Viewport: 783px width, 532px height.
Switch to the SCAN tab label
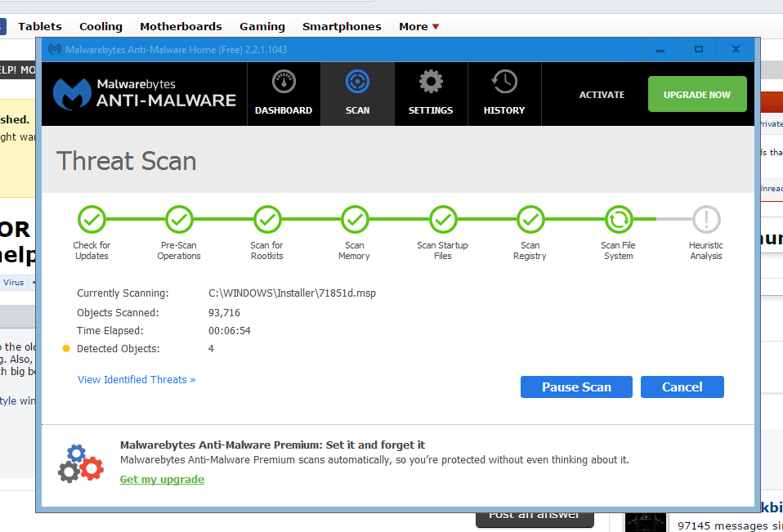(x=357, y=110)
